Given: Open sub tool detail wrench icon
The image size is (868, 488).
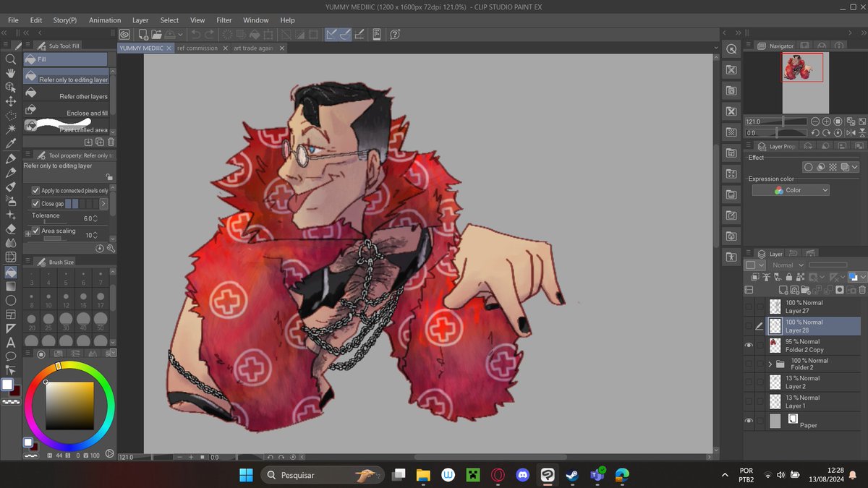Looking at the screenshot, I should click(x=111, y=248).
